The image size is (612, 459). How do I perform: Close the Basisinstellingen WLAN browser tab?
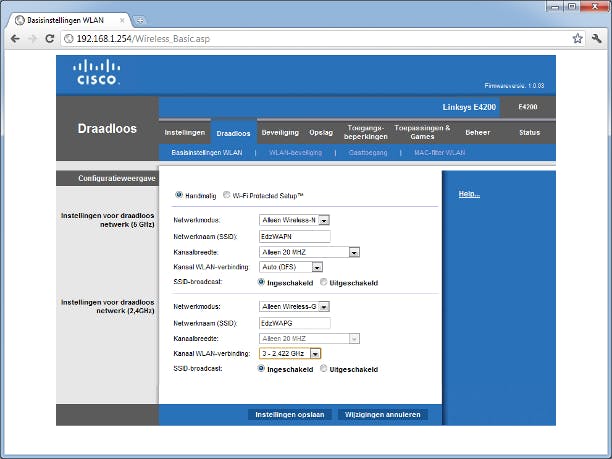122,20
